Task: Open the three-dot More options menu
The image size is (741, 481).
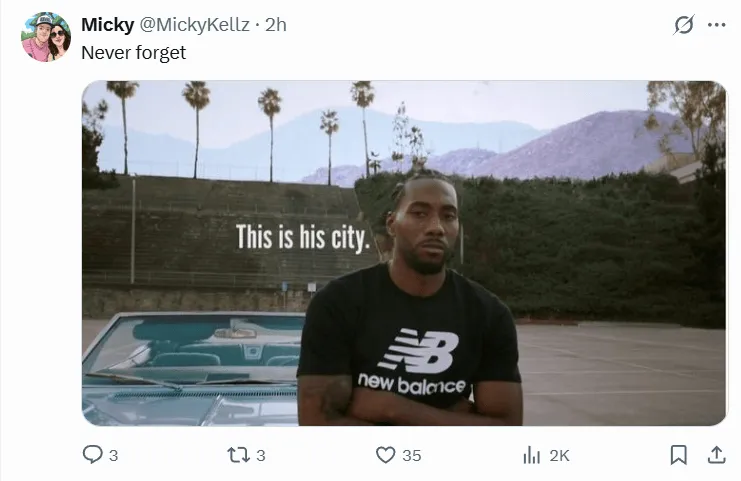Action: coord(716,25)
